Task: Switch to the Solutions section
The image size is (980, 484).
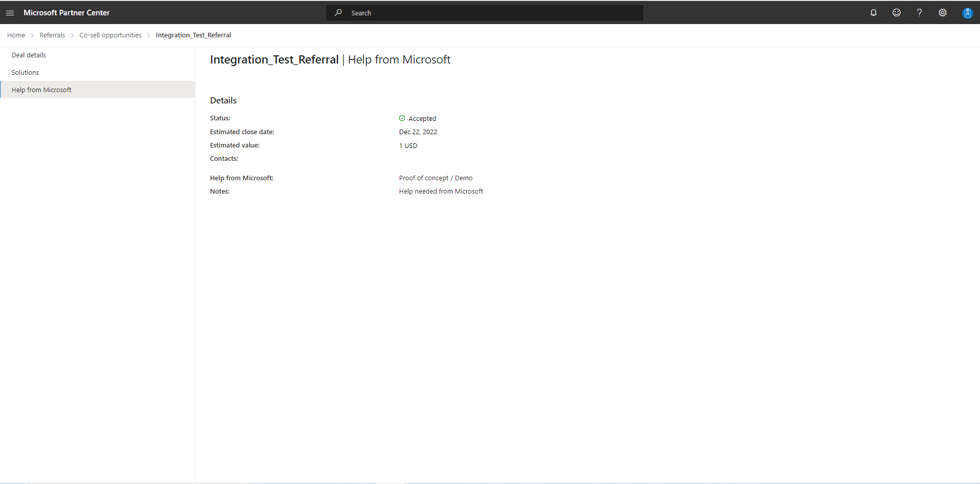Action: pos(97,72)
